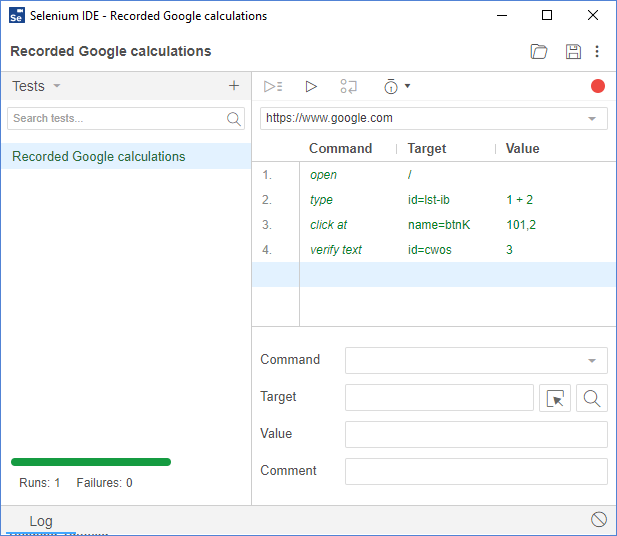Click the Command column header

340,148
